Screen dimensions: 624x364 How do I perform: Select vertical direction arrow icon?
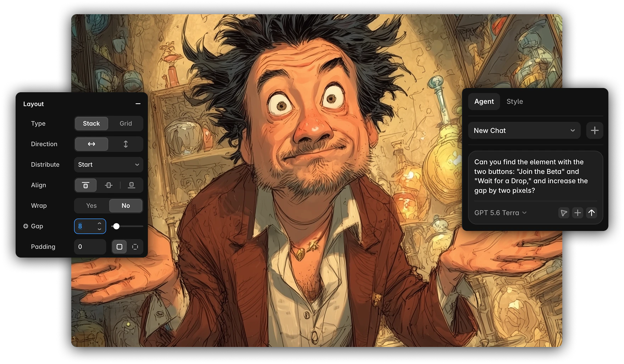click(x=126, y=144)
